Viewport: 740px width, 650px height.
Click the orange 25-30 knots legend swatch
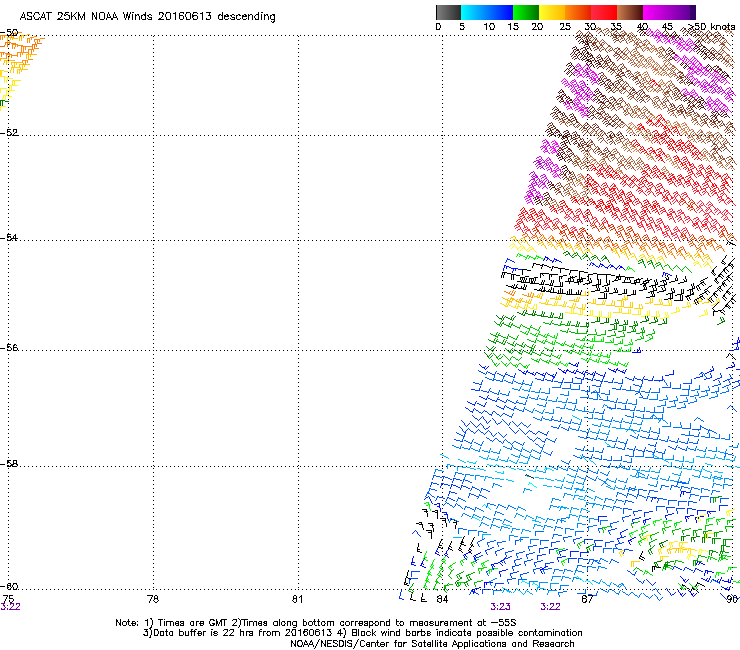point(578,12)
